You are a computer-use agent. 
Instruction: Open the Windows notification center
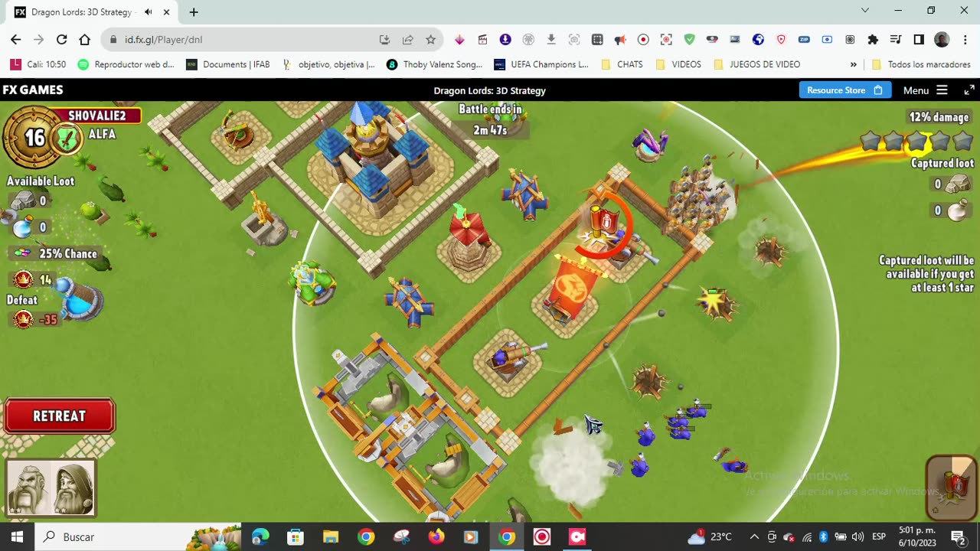coord(958,537)
